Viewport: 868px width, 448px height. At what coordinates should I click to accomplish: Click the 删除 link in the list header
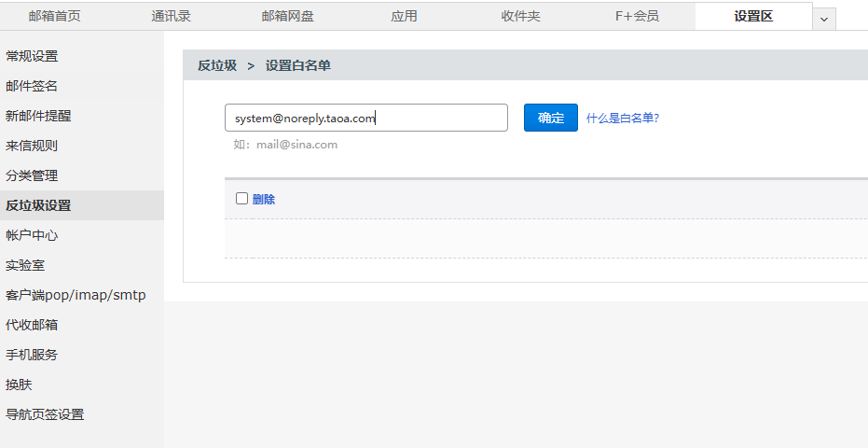click(x=264, y=200)
